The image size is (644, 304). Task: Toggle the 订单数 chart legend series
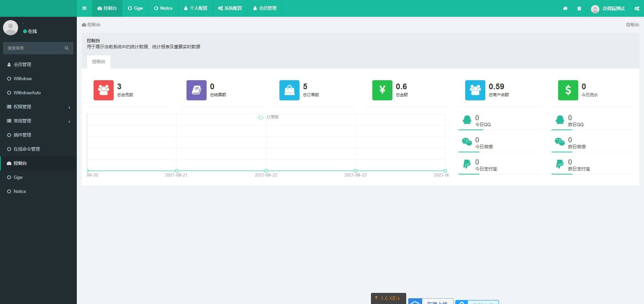[x=268, y=117]
